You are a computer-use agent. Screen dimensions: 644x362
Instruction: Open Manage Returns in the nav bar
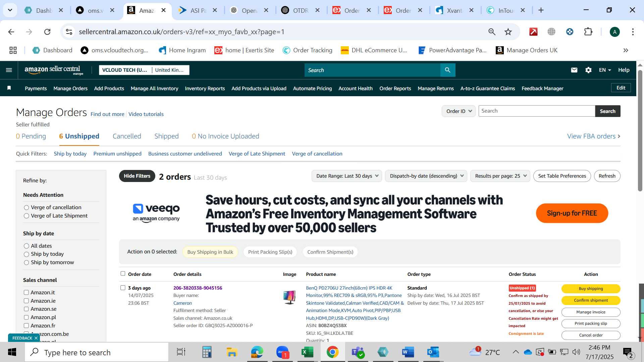pyautogui.click(x=435, y=88)
